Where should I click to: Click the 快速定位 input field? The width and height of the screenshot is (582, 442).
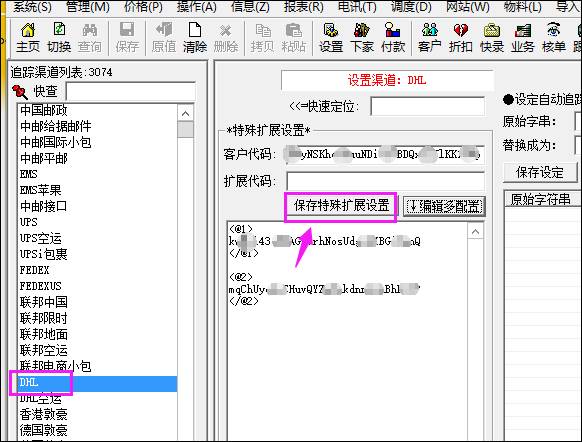click(x=428, y=106)
